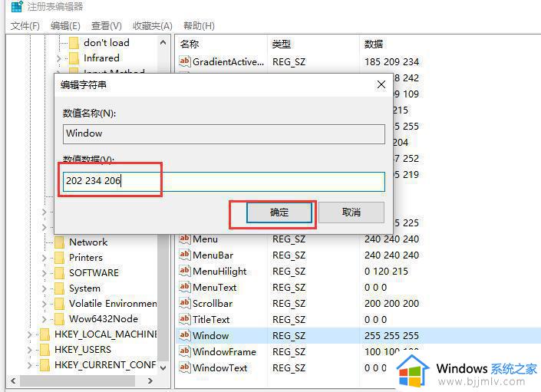This screenshot has width=541, height=392.
Task: Open the 收藏夹(A) menu
Action: 153,25
